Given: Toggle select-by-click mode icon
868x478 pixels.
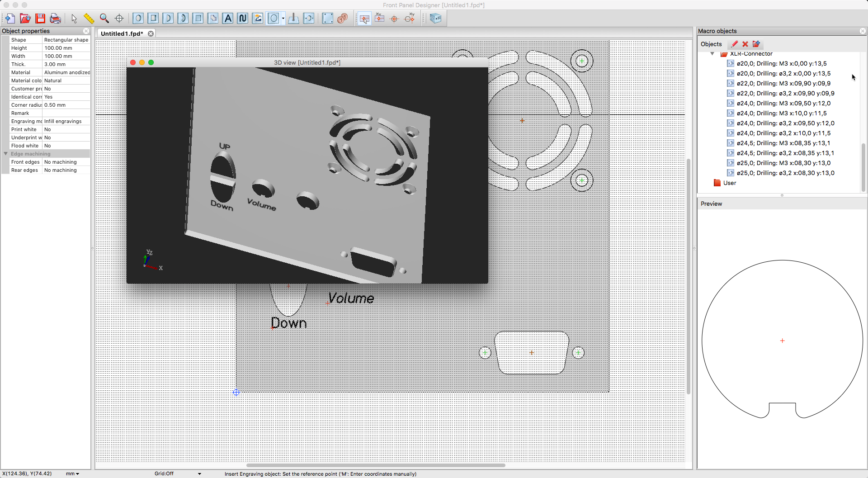Looking at the screenshot, I should [x=364, y=19].
